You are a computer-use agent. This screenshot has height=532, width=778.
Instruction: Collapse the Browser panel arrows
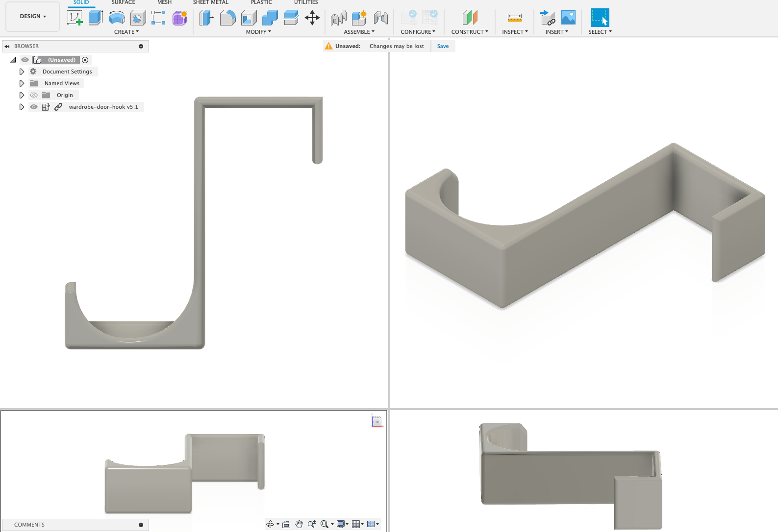tap(7, 46)
